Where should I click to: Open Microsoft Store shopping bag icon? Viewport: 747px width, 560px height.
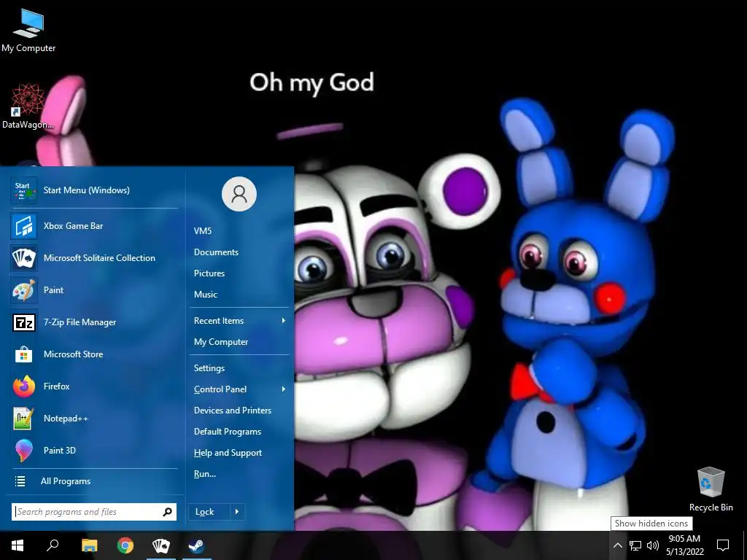click(x=24, y=354)
